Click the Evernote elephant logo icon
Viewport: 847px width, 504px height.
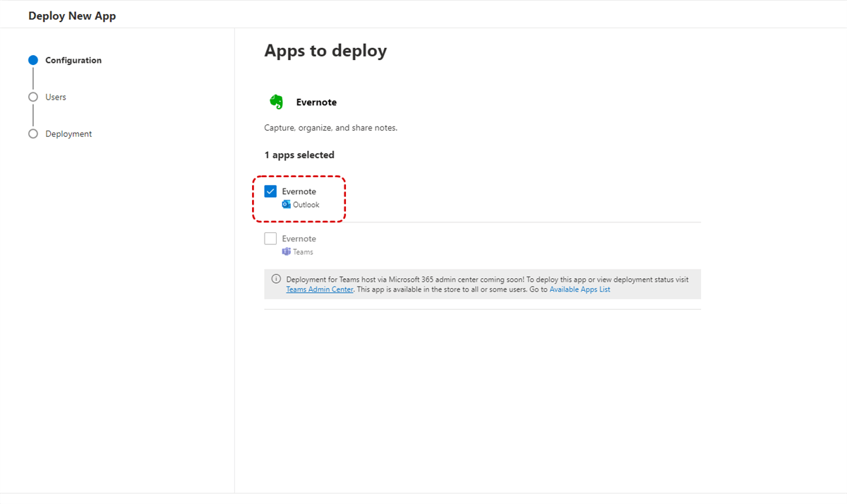pos(277,102)
